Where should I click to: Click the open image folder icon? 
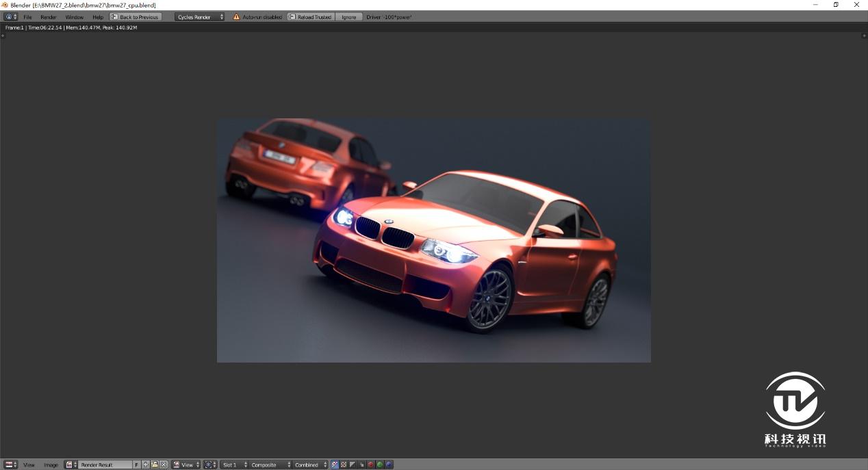click(x=155, y=465)
